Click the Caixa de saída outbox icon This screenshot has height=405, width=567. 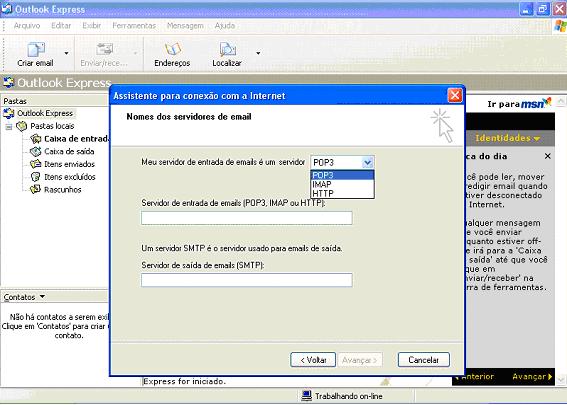tap(35, 152)
